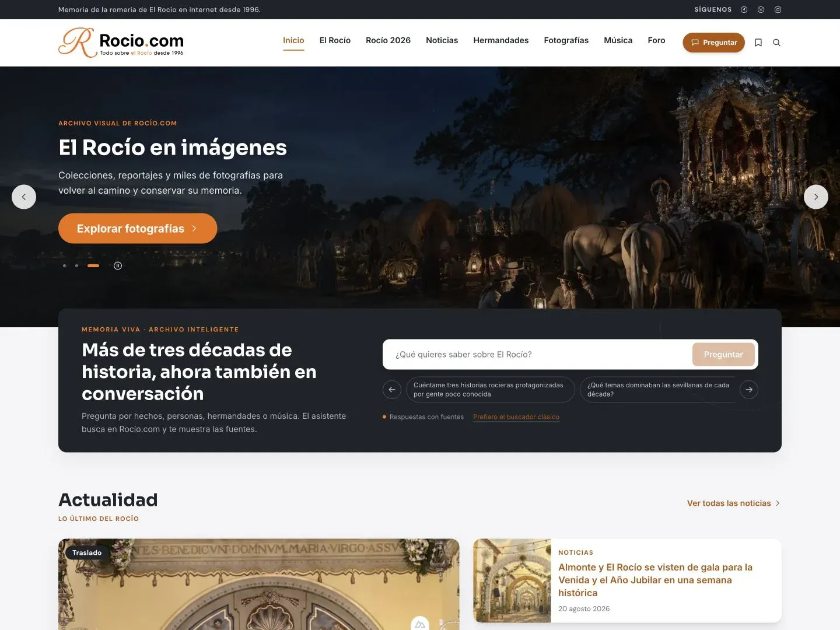The width and height of the screenshot is (840, 630).
Task: Click the 'Actualidad' section heading
Action: [x=108, y=500]
